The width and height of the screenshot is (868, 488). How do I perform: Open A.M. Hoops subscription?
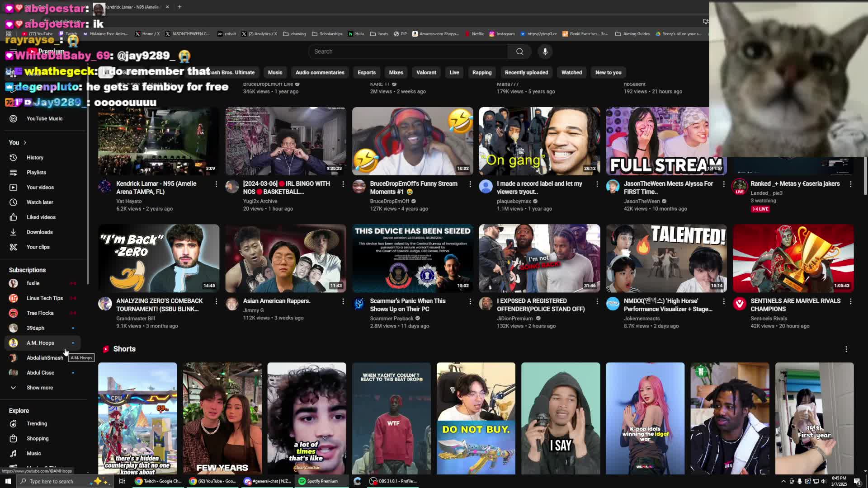click(x=43, y=343)
